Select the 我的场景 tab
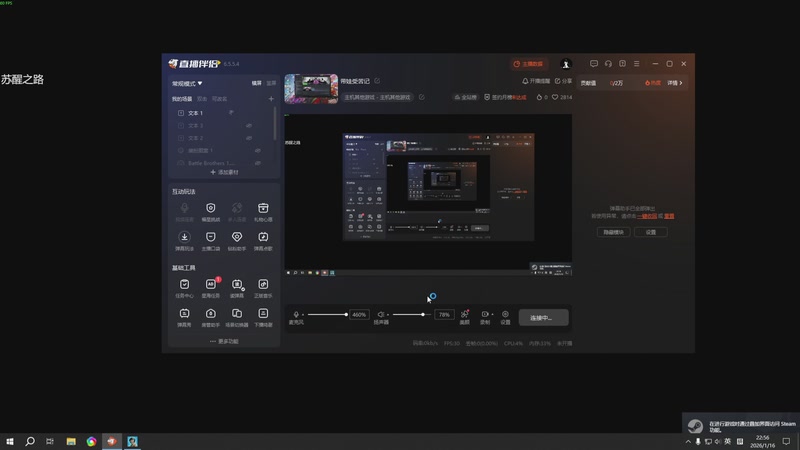Viewport: 800px width, 450px height. click(182, 98)
